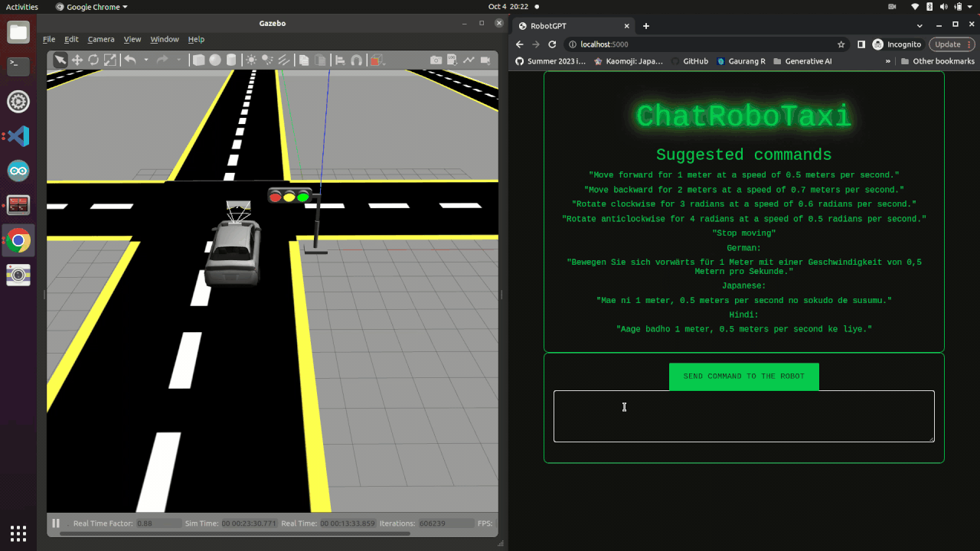Go forward in Chrome
Screen dimensions: 980x551
(536, 44)
